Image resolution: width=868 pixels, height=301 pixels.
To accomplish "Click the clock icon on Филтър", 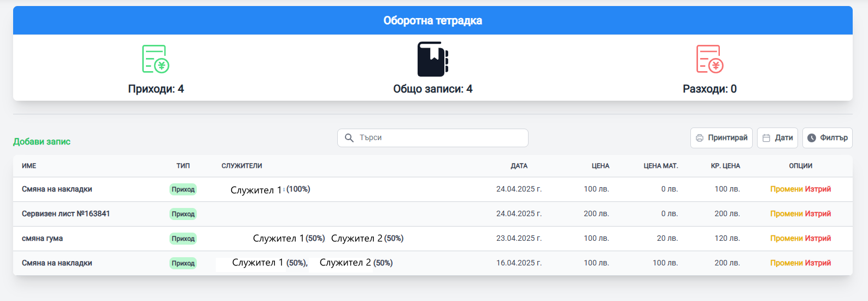I will tap(812, 138).
